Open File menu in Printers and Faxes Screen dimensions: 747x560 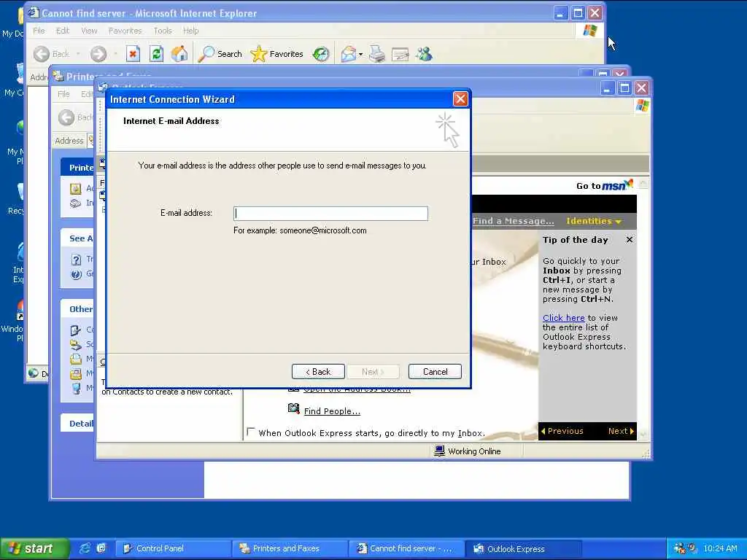[x=63, y=94]
